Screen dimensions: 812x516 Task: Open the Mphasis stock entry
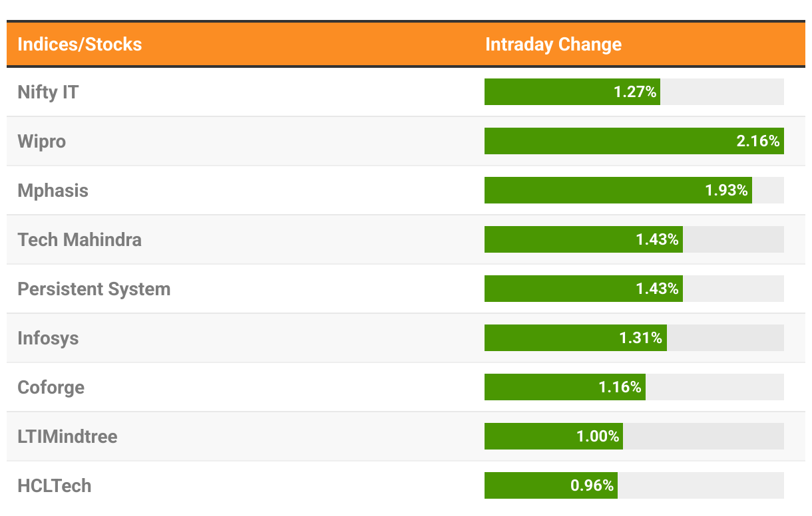[53, 190]
